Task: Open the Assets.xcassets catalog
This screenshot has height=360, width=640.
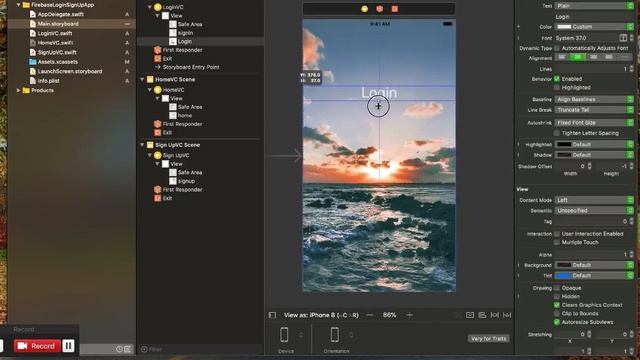Action: pos(58,62)
